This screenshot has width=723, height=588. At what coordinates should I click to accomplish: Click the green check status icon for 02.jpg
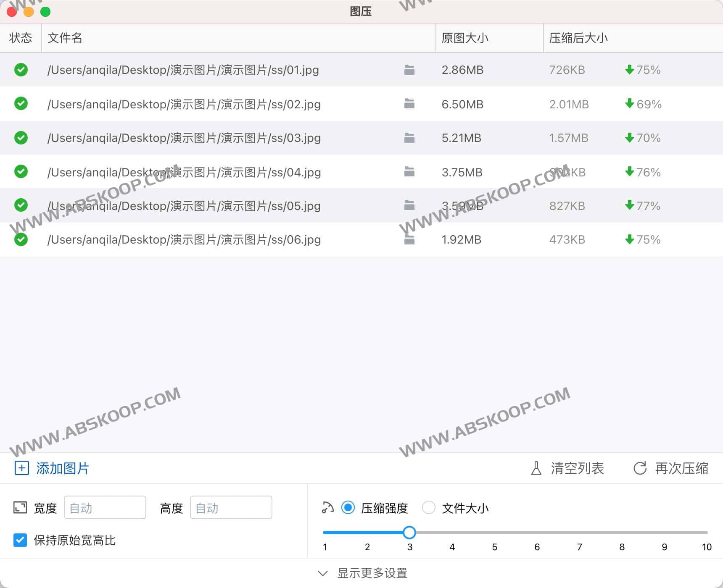coord(21,104)
